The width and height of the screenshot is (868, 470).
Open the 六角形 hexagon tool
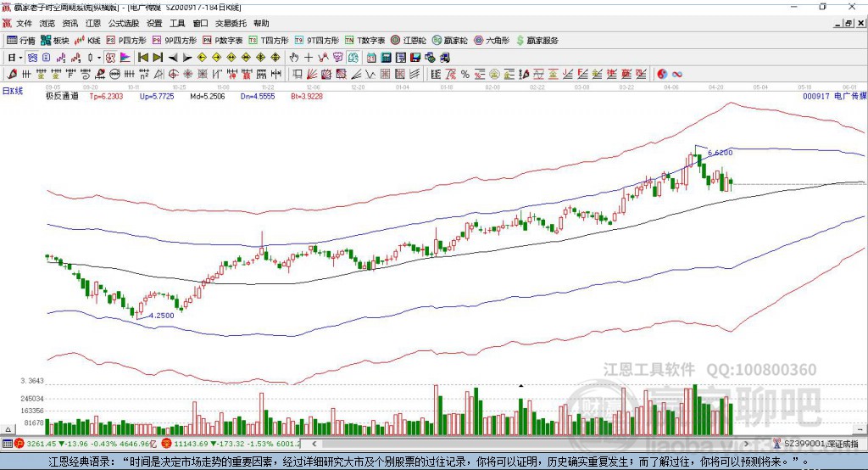click(492, 41)
